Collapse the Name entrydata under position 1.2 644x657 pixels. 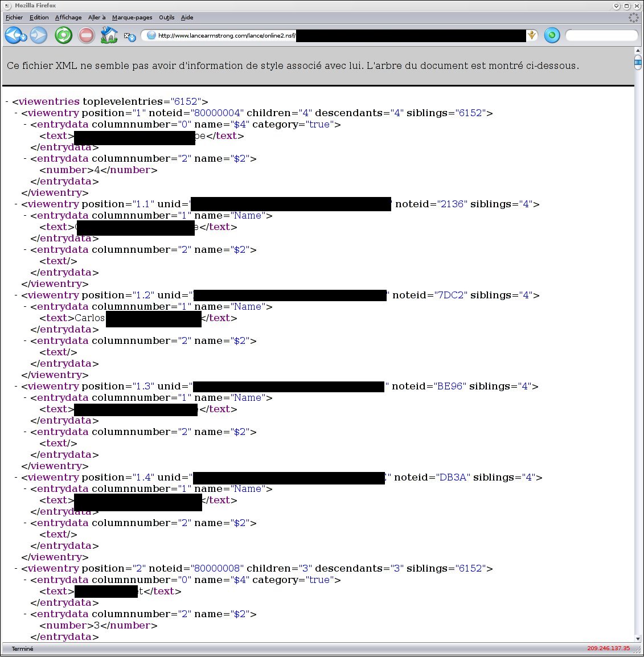pyautogui.click(x=26, y=307)
